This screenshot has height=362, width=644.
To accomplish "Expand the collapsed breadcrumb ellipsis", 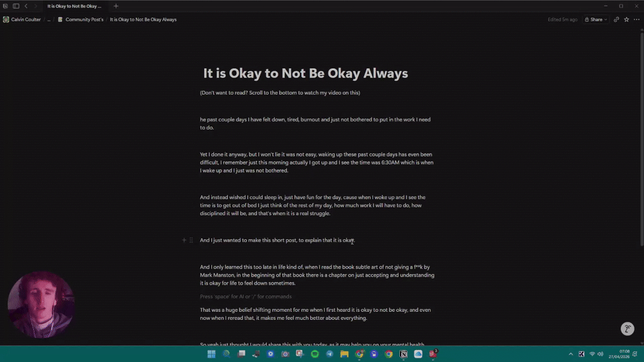I will [48, 19].
